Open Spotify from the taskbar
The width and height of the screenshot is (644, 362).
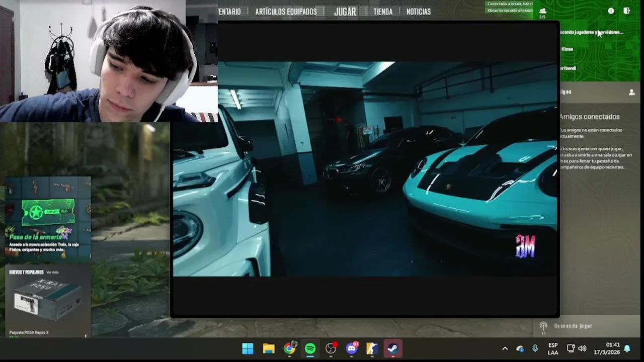[x=310, y=348]
